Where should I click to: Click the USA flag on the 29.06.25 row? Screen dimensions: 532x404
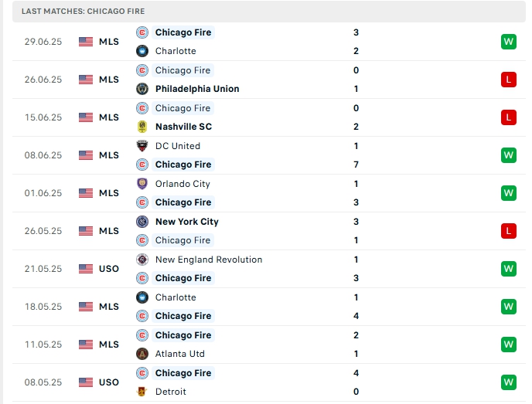pos(86,42)
